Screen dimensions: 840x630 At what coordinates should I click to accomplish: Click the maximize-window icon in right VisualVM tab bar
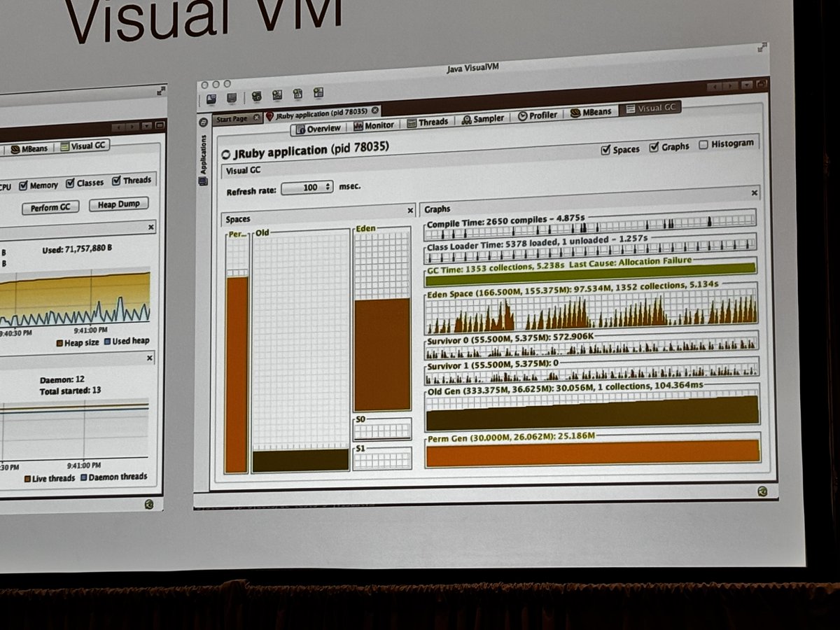pos(762,84)
